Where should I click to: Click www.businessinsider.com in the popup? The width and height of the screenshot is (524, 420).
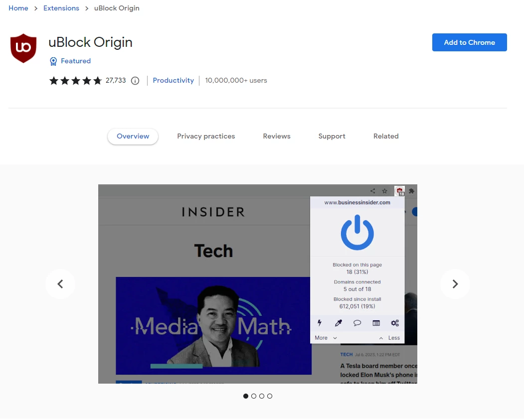click(357, 202)
